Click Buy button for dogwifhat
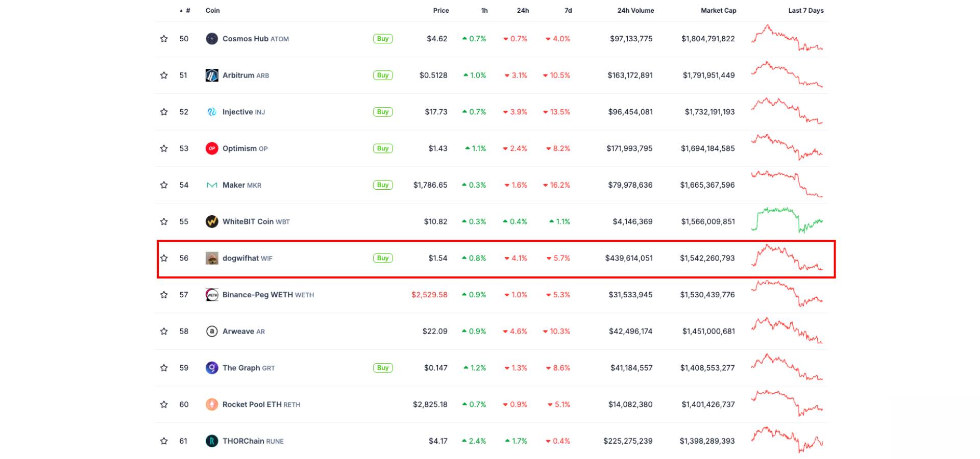980x459 pixels. 383,258
